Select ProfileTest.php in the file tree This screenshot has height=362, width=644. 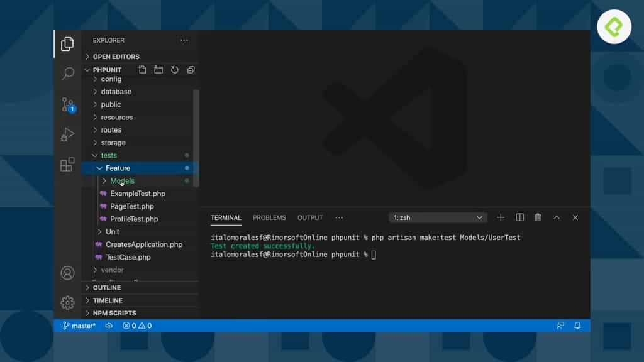tap(132, 219)
